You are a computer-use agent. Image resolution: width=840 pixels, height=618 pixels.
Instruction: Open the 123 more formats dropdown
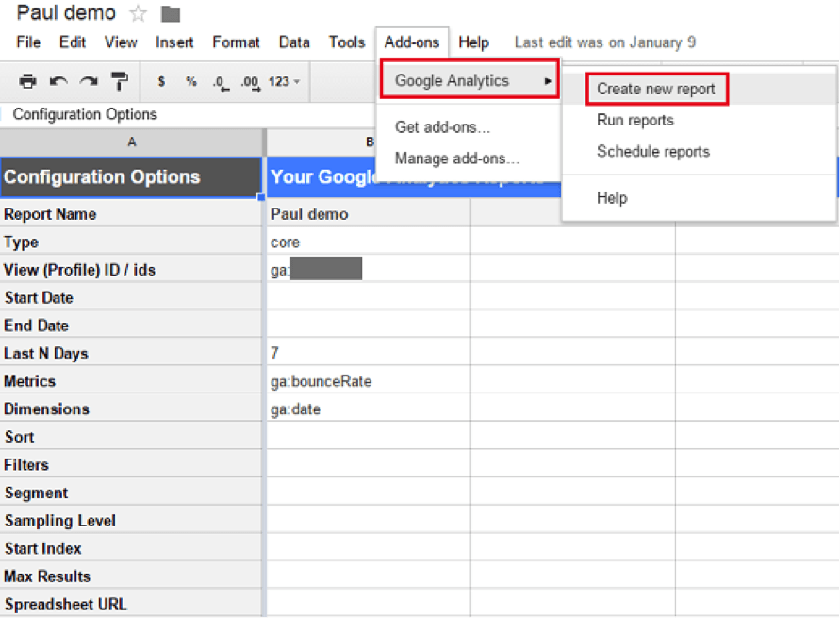[x=284, y=81]
